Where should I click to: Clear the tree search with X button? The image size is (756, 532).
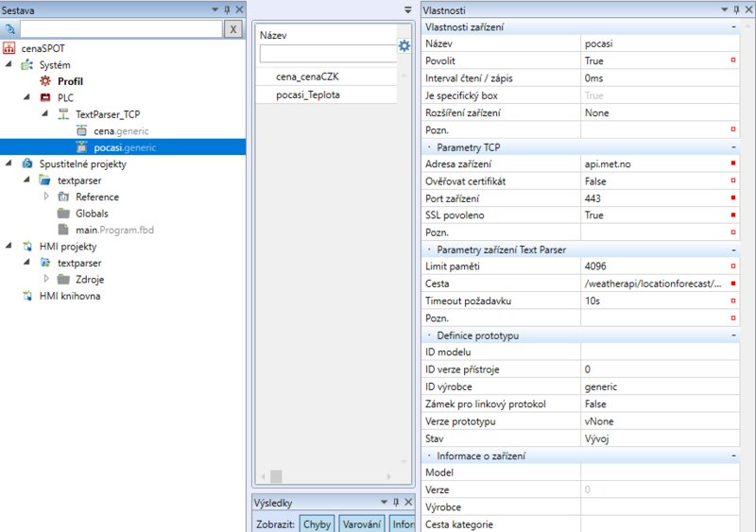point(232,29)
